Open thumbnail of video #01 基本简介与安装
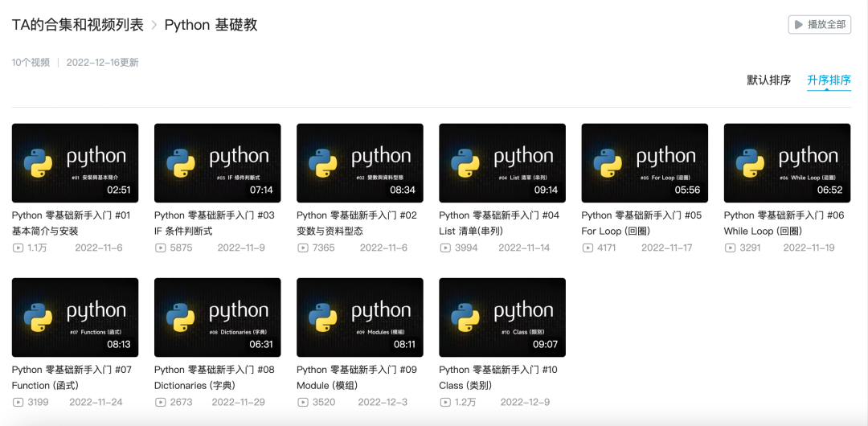The height and width of the screenshot is (426, 868). [75, 163]
